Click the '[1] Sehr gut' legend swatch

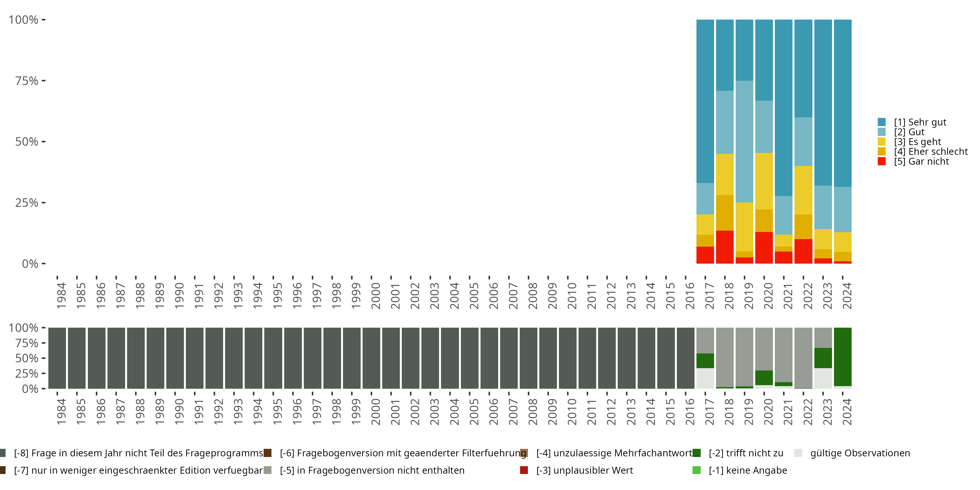pos(881,122)
